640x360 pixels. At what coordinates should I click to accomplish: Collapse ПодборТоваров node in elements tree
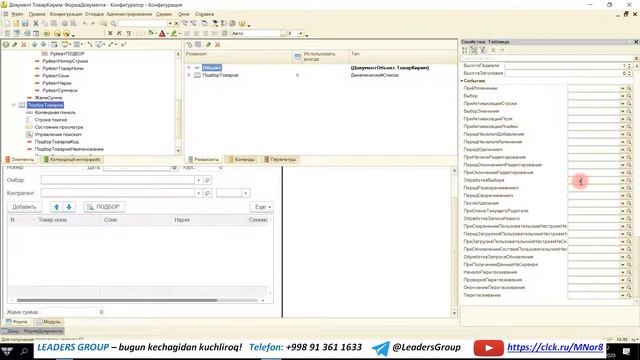[x=14, y=105]
